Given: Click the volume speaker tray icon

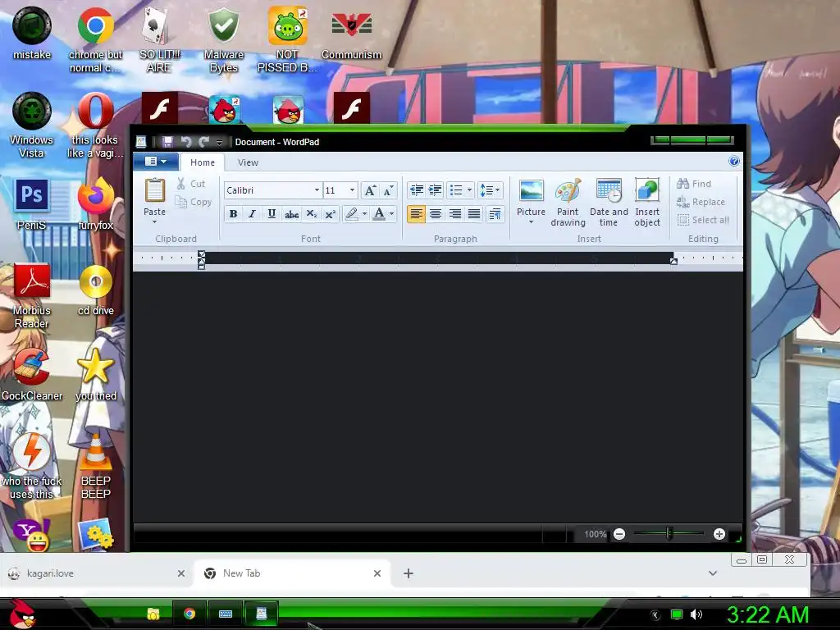Looking at the screenshot, I should tap(696, 614).
